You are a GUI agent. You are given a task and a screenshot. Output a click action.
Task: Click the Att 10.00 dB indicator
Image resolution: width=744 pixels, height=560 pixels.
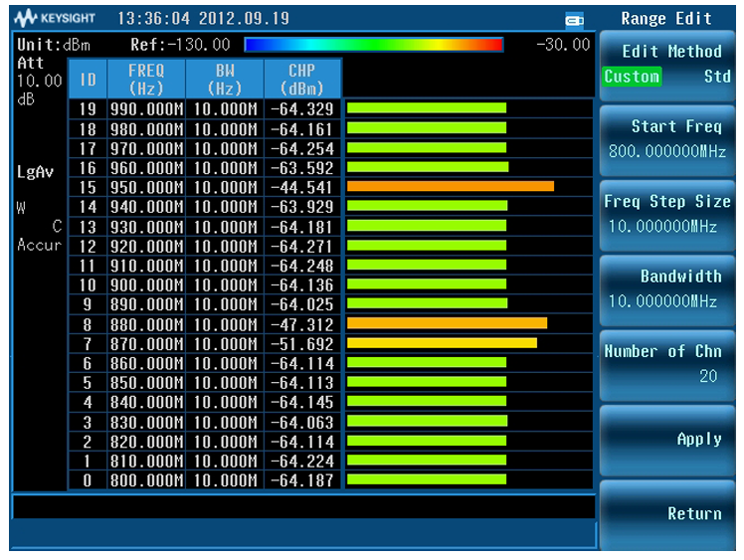point(39,81)
